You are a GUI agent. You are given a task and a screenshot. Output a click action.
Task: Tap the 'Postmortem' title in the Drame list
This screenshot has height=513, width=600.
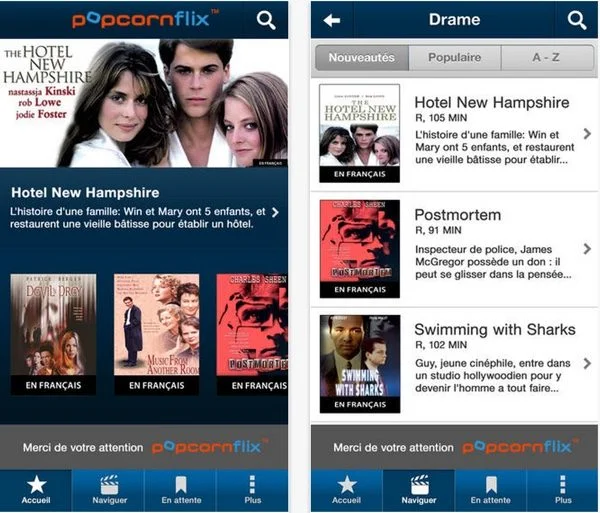458,215
